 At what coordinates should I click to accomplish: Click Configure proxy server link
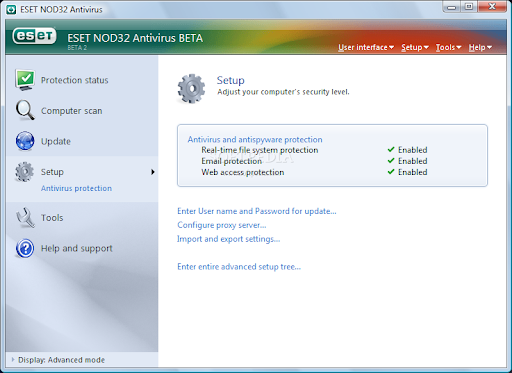tap(222, 225)
